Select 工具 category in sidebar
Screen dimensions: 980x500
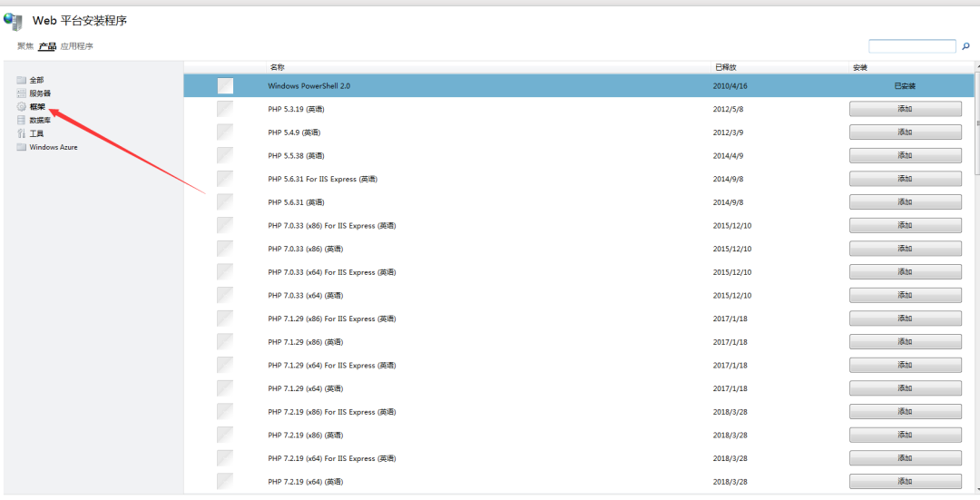click(36, 133)
